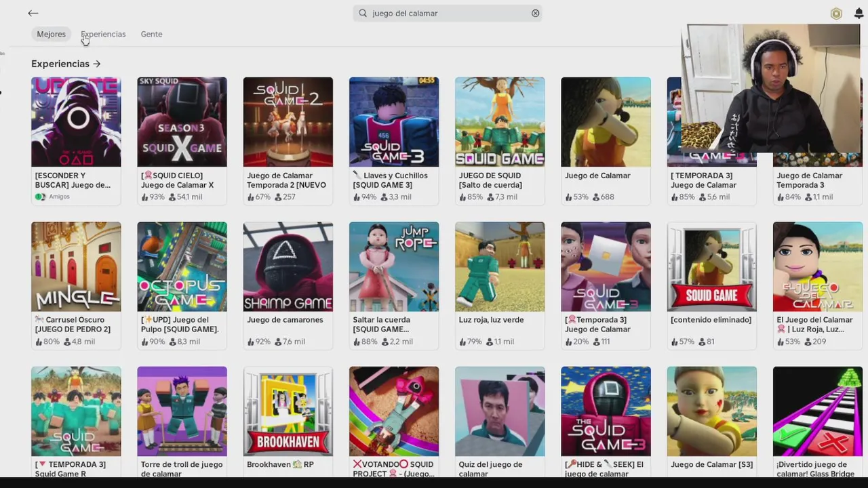The height and width of the screenshot is (488, 868).
Task: Open Octopus Game thumbnail
Action: (182, 266)
